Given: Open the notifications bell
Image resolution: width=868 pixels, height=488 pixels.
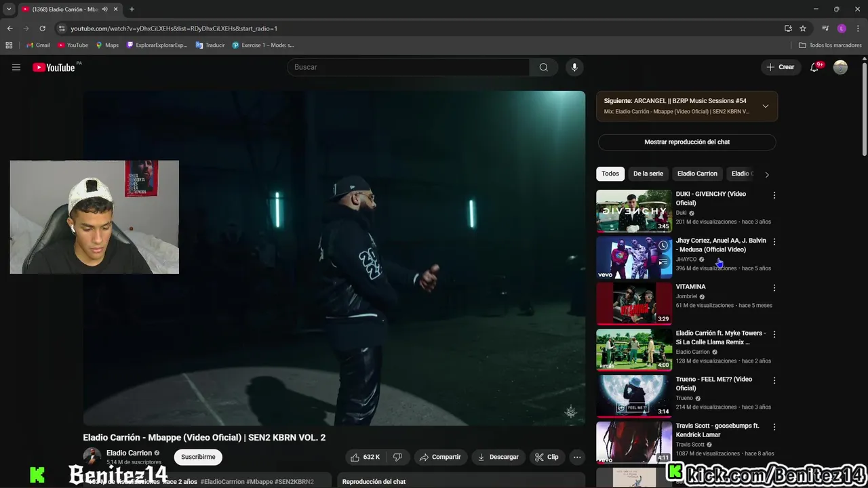Looking at the screenshot, I should click(814, 67).
